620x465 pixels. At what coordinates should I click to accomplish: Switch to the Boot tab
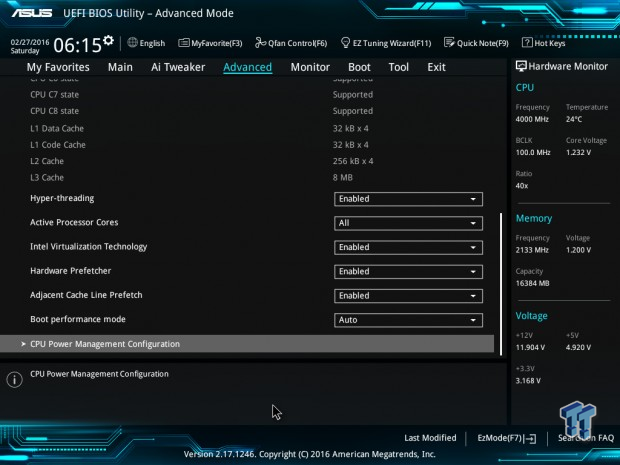pos(359,67)
